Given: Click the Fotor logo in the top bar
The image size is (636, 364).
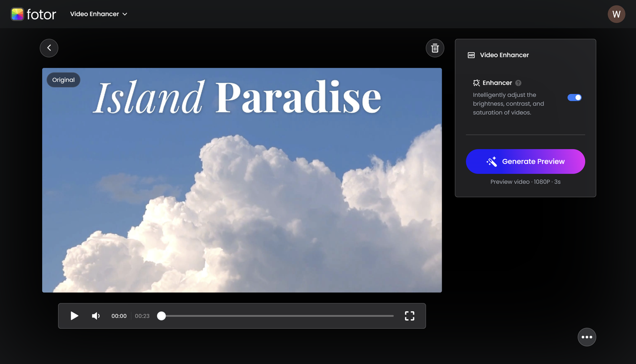Looking at the screenshot, I should coord(33,14).
